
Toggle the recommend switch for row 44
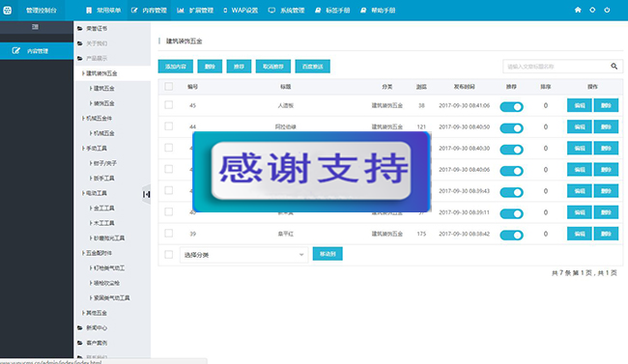click(x=511, y=128)
